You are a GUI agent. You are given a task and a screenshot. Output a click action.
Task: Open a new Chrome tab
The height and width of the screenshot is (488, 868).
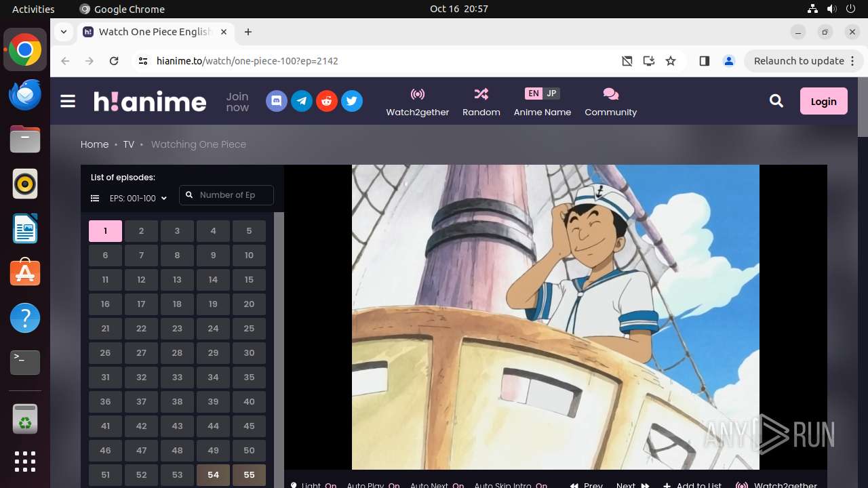[248, 32]
